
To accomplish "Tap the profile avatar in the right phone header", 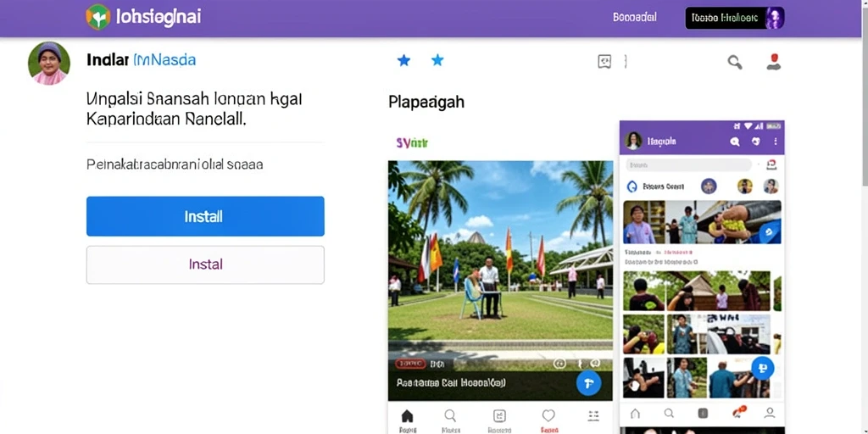I will (633, 142).
